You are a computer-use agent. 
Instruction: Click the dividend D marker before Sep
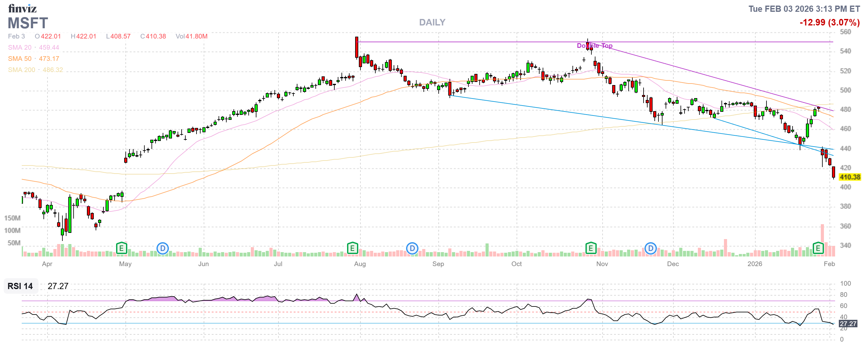(x=412, y=249)
